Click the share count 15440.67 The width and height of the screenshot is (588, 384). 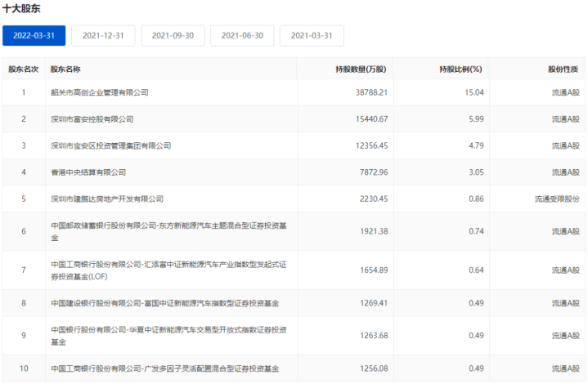pos(371,119)
